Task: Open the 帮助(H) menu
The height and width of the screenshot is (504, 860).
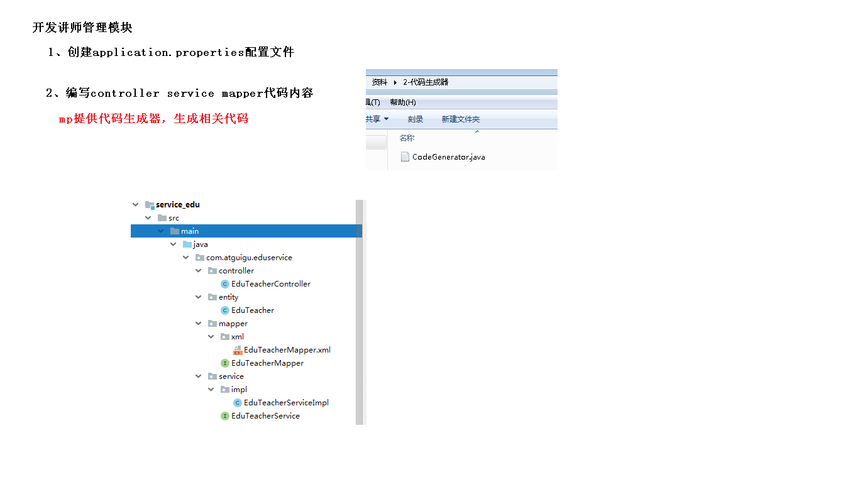Action: (403, 102)
